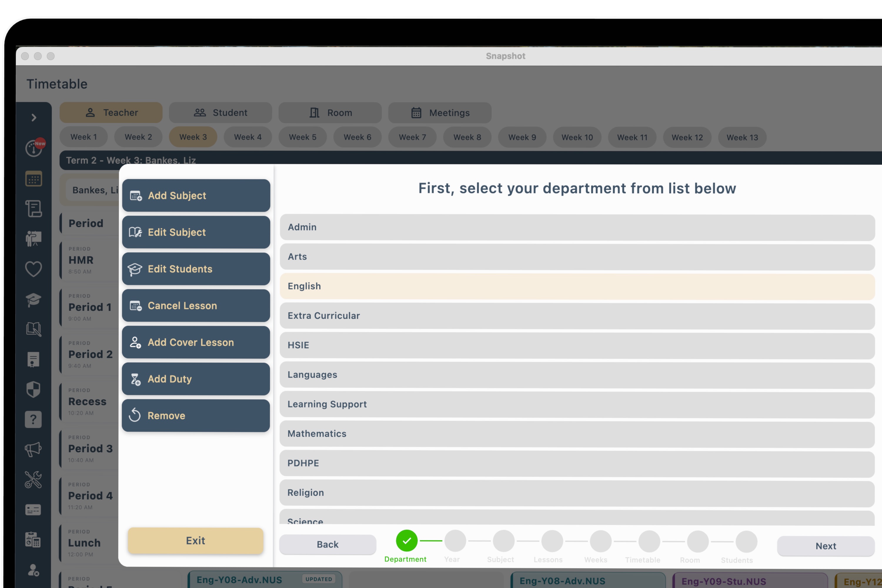
Task: Open the megaphone announcements sidebar icon
Action: (x=34, y=449)
